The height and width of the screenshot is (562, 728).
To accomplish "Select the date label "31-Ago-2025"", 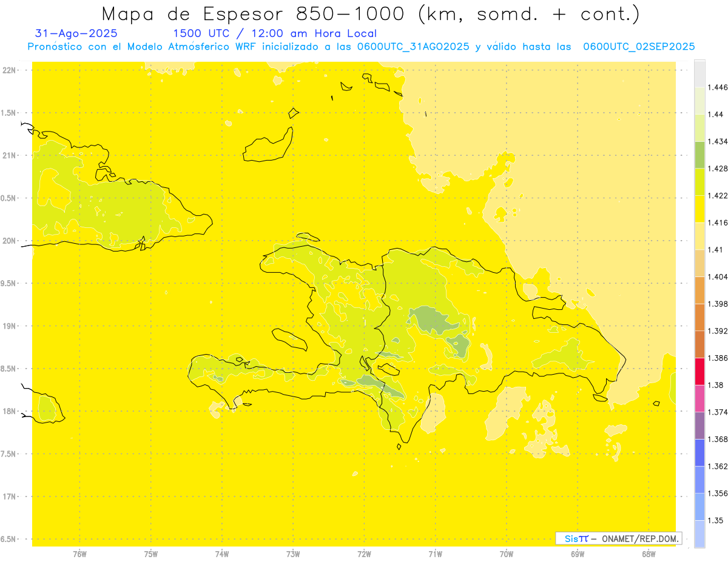I will [76, 34].
